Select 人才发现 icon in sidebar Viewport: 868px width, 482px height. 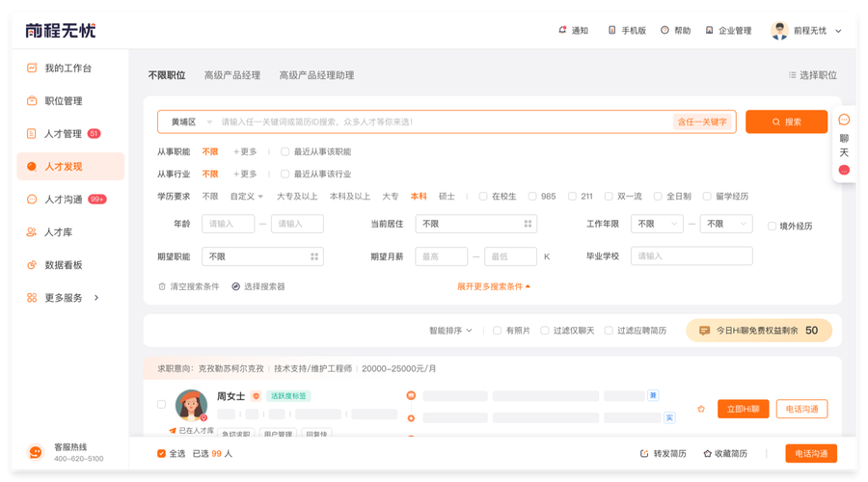[32, 167]
